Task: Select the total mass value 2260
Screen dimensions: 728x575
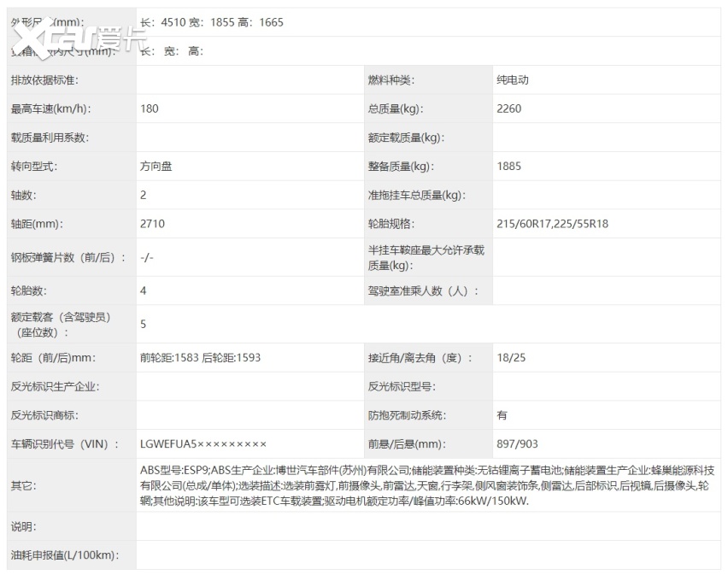Action: (x=509, y=109)
